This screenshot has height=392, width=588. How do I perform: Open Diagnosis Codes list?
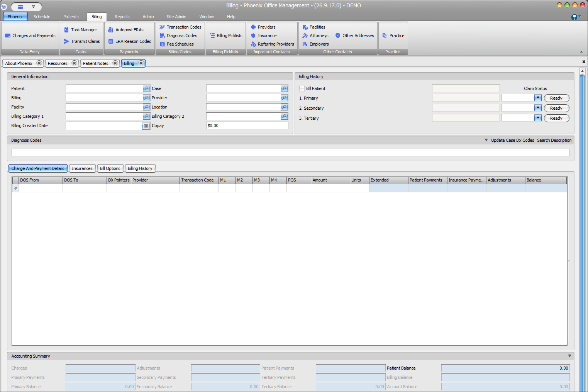[178, 36]
